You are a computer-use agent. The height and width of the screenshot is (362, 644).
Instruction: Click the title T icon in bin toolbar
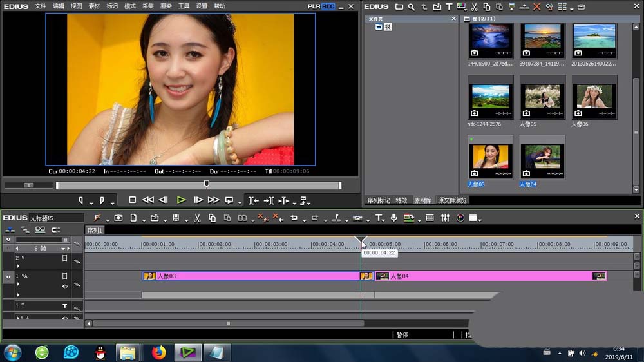(x=449, y=7)
